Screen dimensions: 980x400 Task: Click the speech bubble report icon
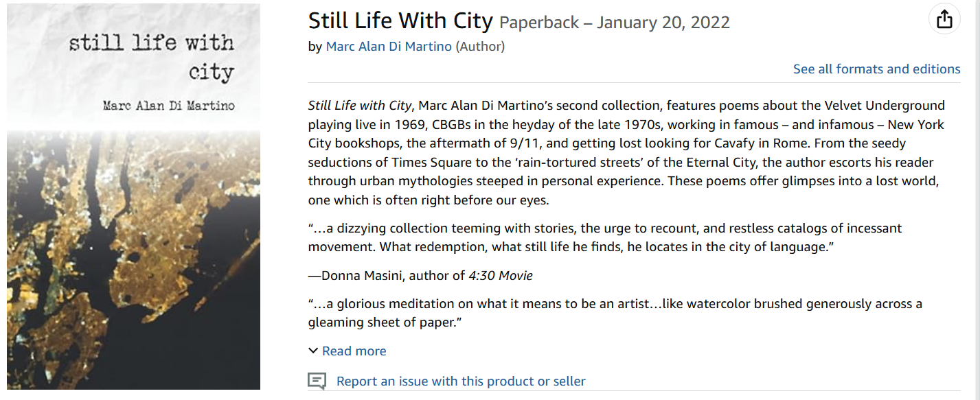tap(317, 381)
